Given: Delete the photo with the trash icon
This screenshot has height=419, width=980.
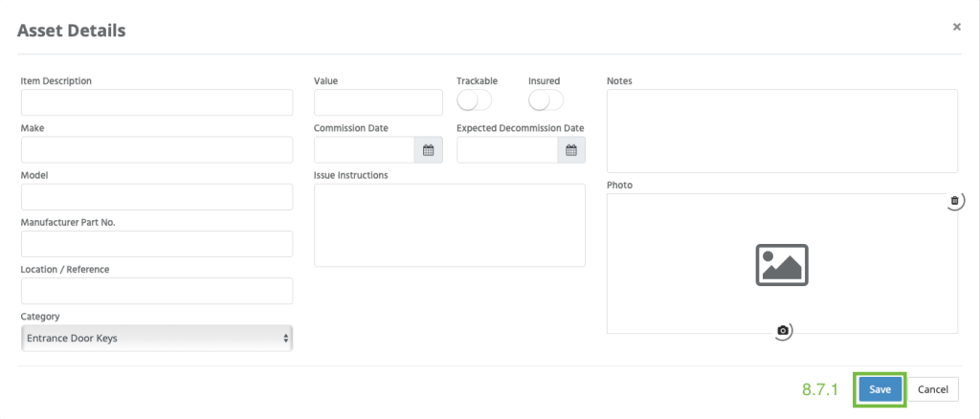Looking at the screenshot, I should coord(954,201).
